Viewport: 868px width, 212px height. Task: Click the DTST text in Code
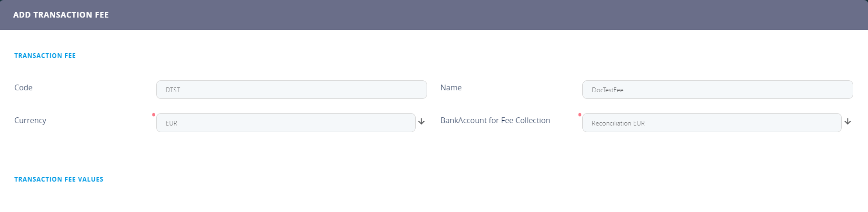173,90
